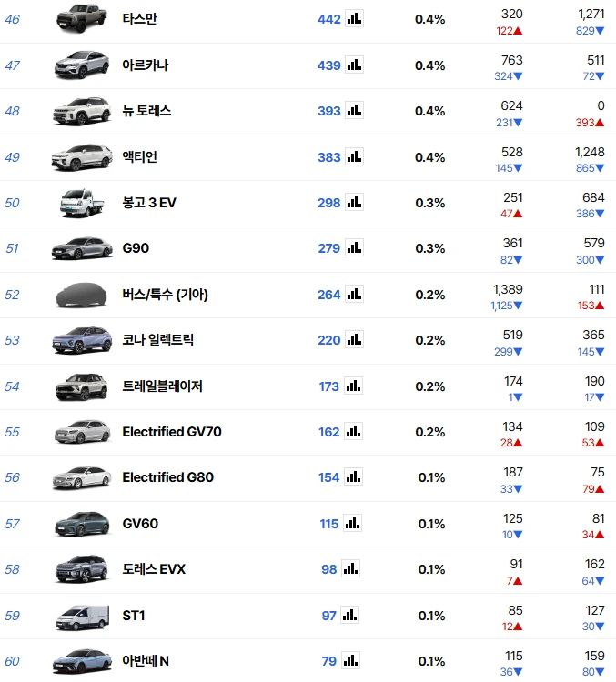Open the ST1 model link
The height and width of the screenshot is (682, 616).
134,615
